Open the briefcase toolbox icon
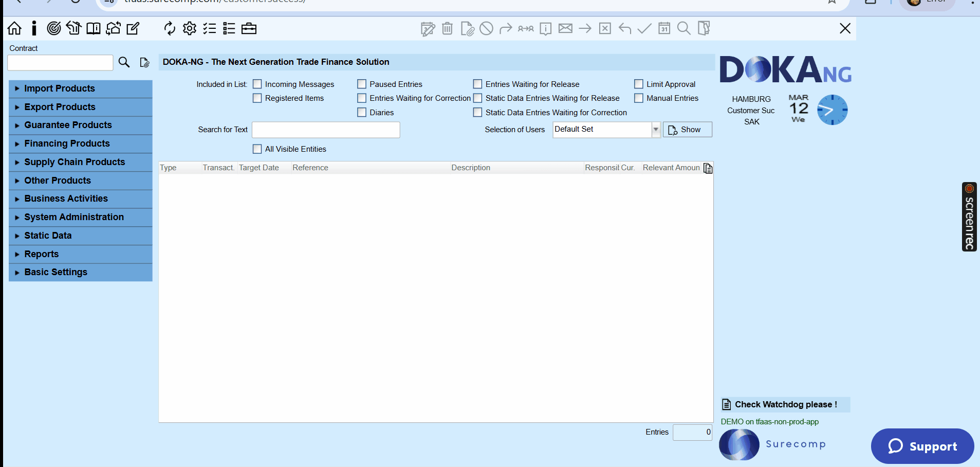Viewport: 980px width, 467px height. point(249,28)
